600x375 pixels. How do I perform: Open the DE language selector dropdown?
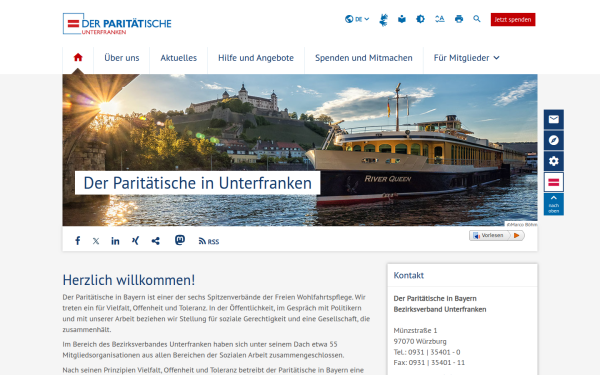[x=357, y=19]
